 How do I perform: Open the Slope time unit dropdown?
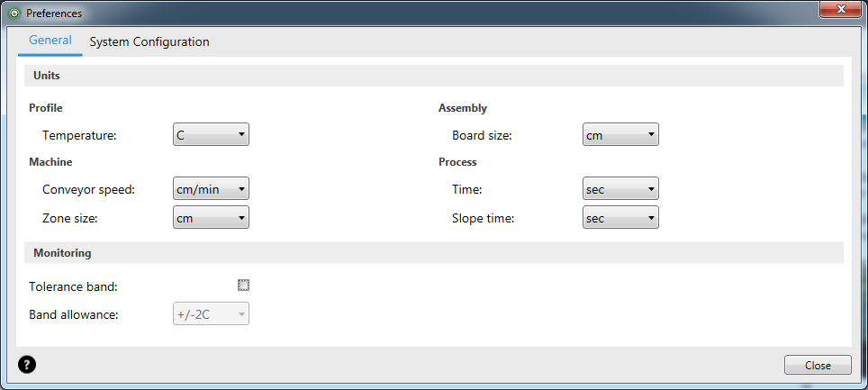620,218
